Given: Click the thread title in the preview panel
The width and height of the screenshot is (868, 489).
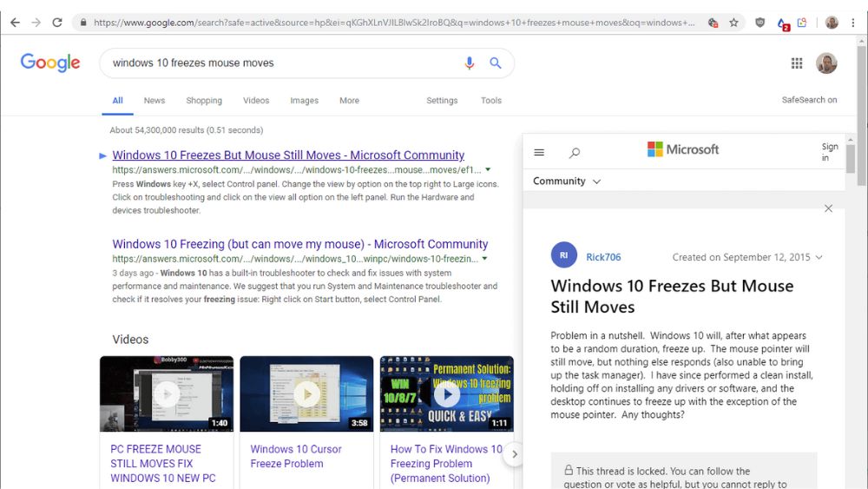Looking at the screenshot, I should 672,296.
